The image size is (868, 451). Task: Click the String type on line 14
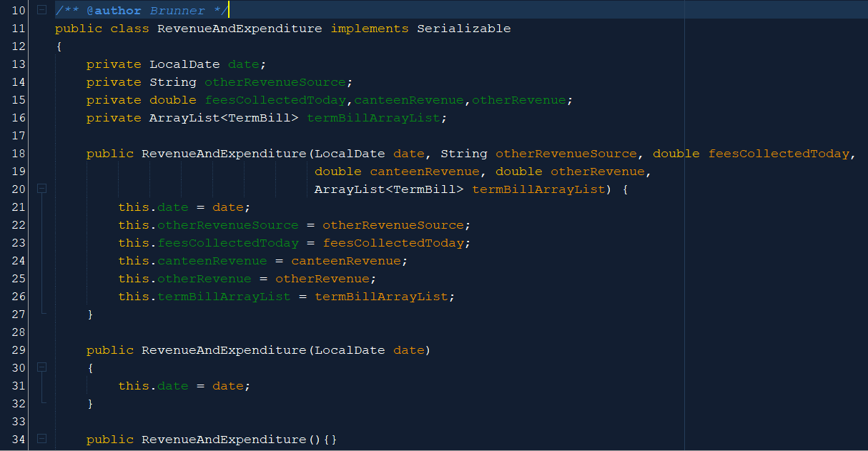click(x=173, y=82)
